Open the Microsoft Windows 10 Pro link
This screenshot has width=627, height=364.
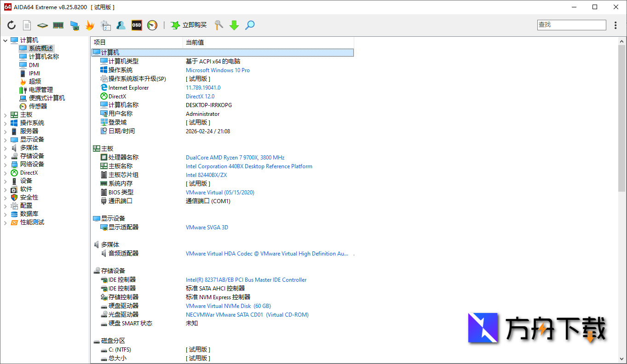click(x=218, y=70)
